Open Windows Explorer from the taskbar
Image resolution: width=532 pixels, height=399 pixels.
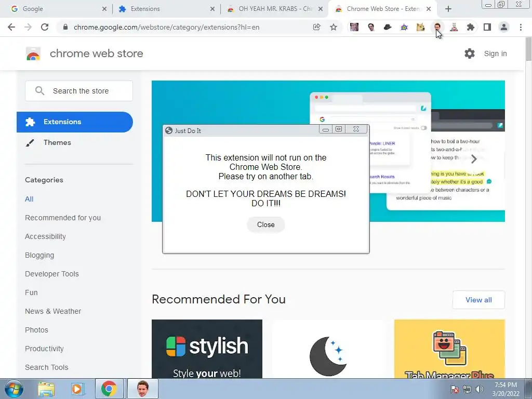point(46,389)
